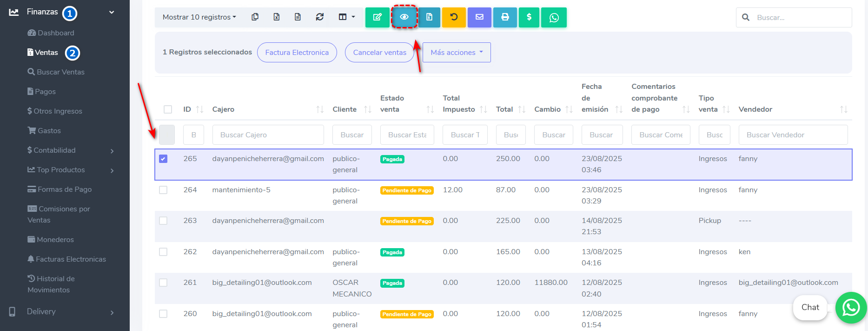Click the yellow undo arrow button
Viewport: 868px width, 331px height.
point(454,17)
